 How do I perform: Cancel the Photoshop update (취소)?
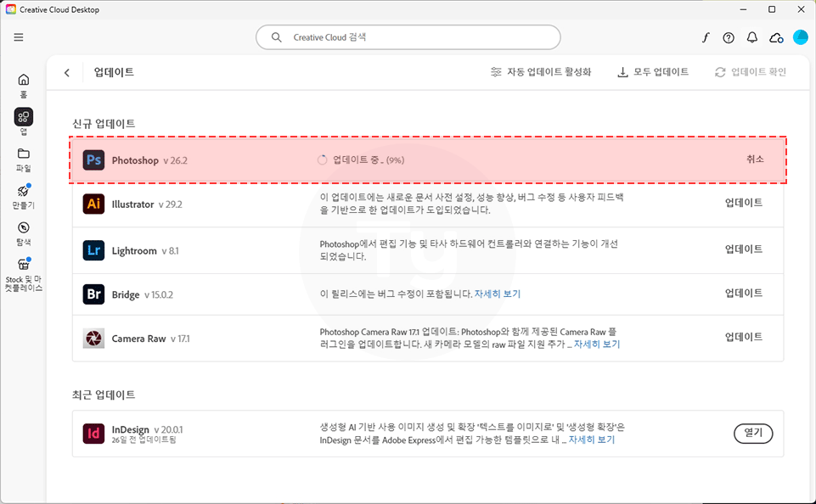pyautogui.click(x=755, y=160)
